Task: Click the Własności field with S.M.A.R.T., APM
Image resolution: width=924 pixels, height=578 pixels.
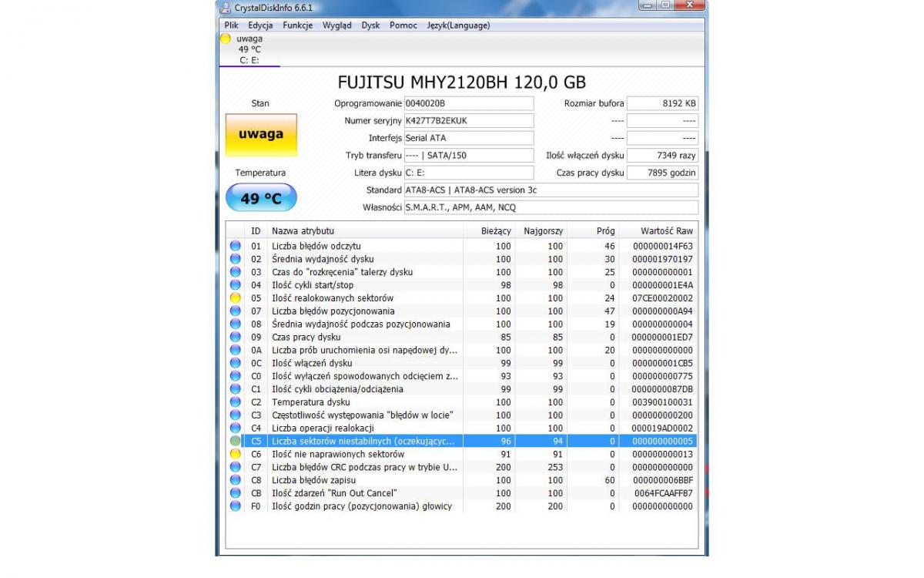Action: click(551, 207)
